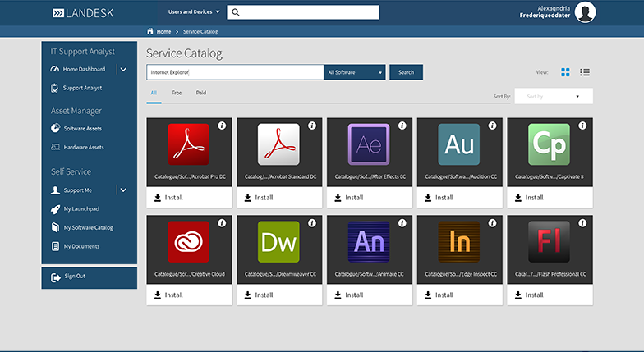Click the Dreamweaver CC app icon
The height and width of the screenshot is (352, 644).
[278, 242]
